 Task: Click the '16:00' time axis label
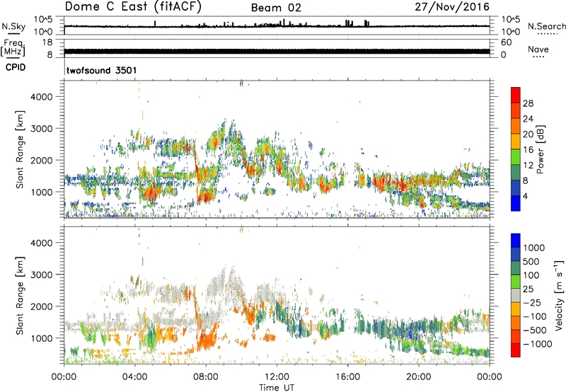pos(347,377)
